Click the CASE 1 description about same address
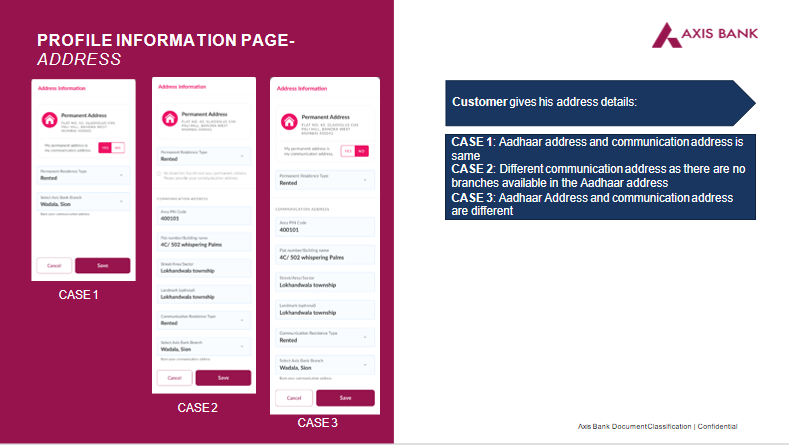The height and width of the screenshot is (445, 789). click(x=597, y=149)
